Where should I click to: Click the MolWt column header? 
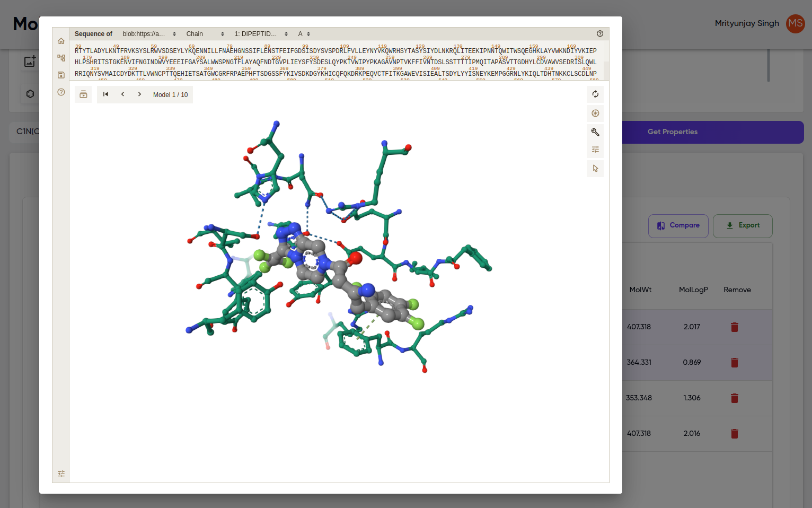[x=640, y=290]
